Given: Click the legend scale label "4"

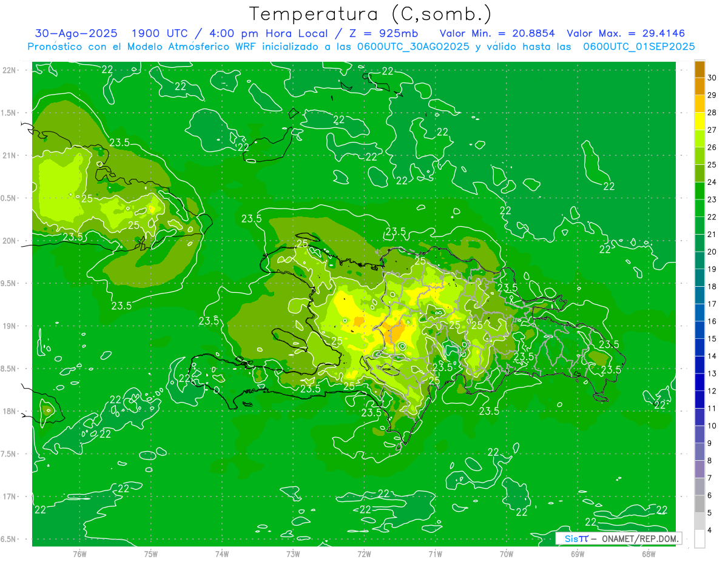Looking at the screenshot, I should 710,530.
